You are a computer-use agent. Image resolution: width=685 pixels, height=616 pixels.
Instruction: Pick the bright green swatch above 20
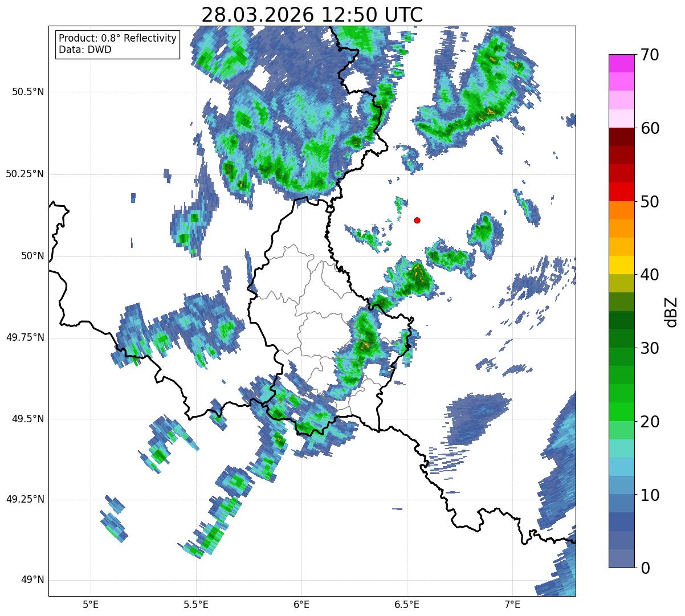coord(622,411)
